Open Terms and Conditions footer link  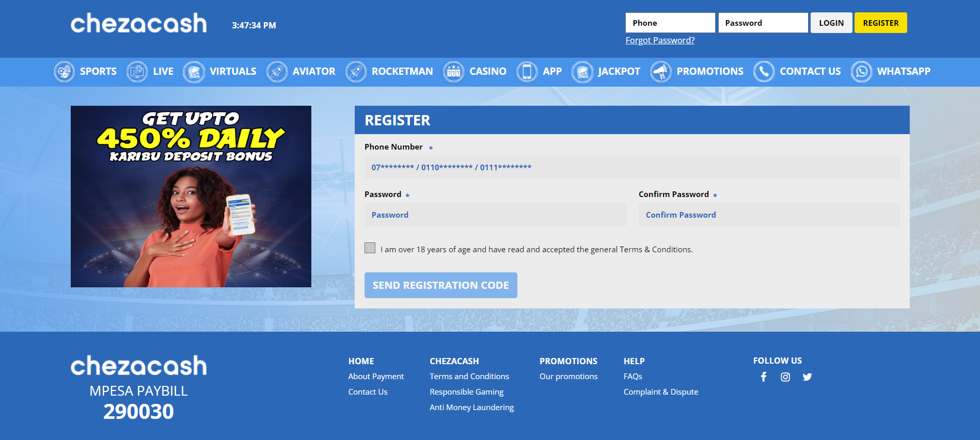[x=469, y=377]
